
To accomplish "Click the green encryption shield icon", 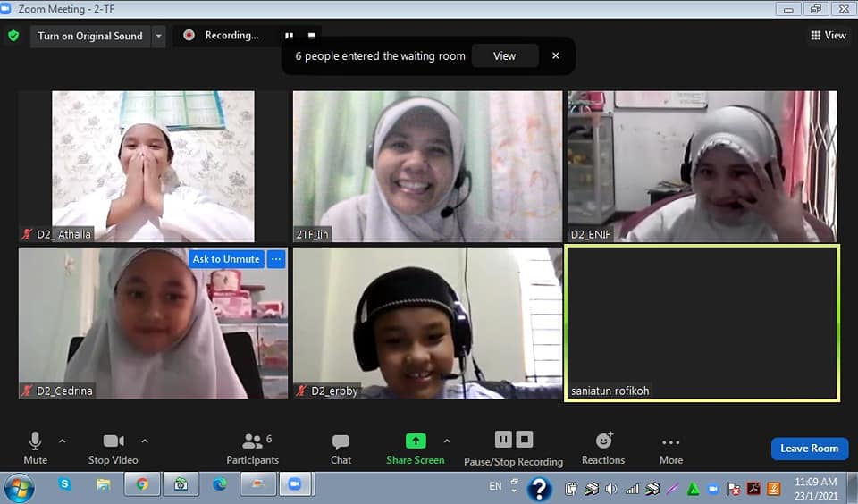I will coord(13,36).
